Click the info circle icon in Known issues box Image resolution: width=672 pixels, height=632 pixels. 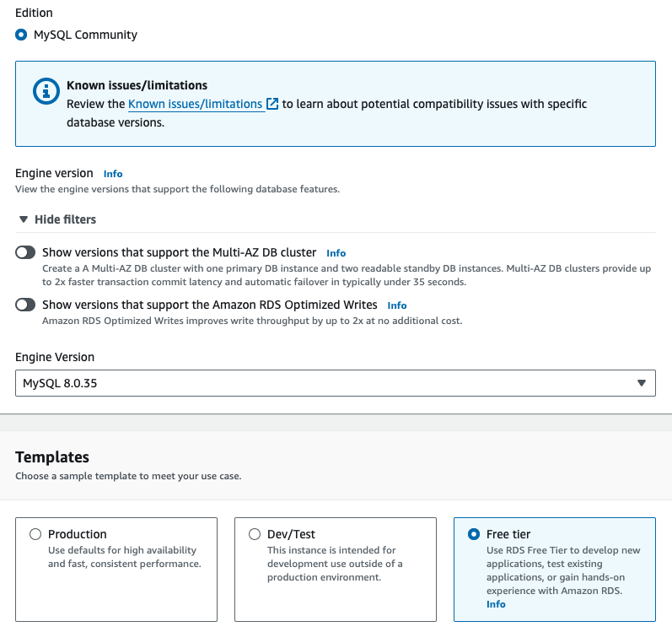46,91
